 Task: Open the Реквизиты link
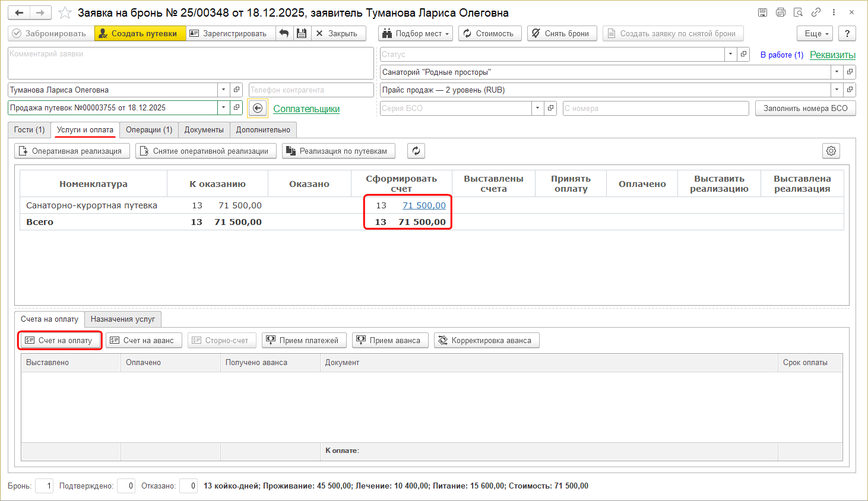click(x=832, y=55)
